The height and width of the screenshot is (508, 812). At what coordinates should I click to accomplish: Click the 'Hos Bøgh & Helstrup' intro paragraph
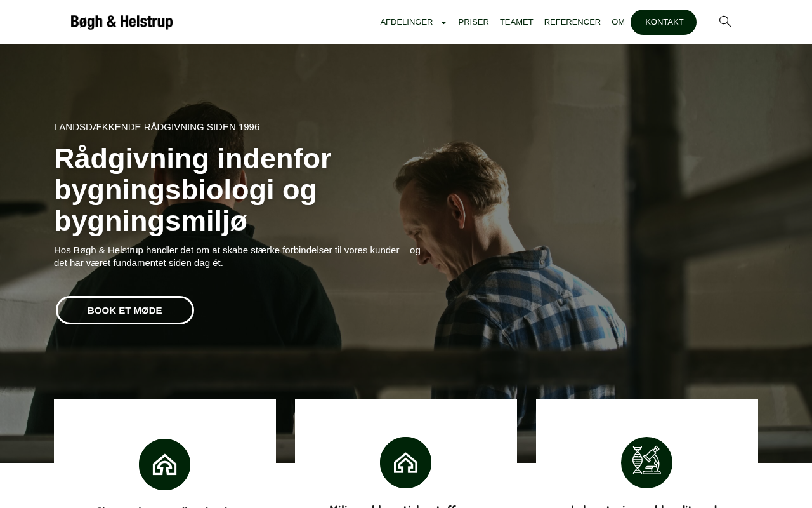(237, 257)
